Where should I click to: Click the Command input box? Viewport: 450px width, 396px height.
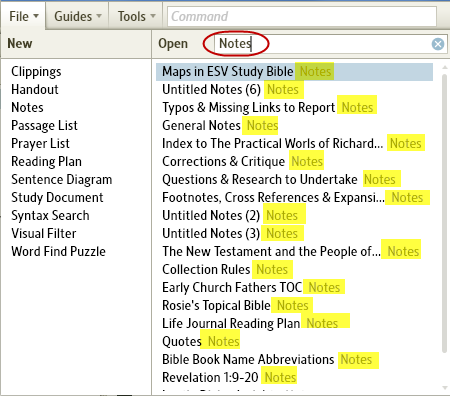point(302,16)
